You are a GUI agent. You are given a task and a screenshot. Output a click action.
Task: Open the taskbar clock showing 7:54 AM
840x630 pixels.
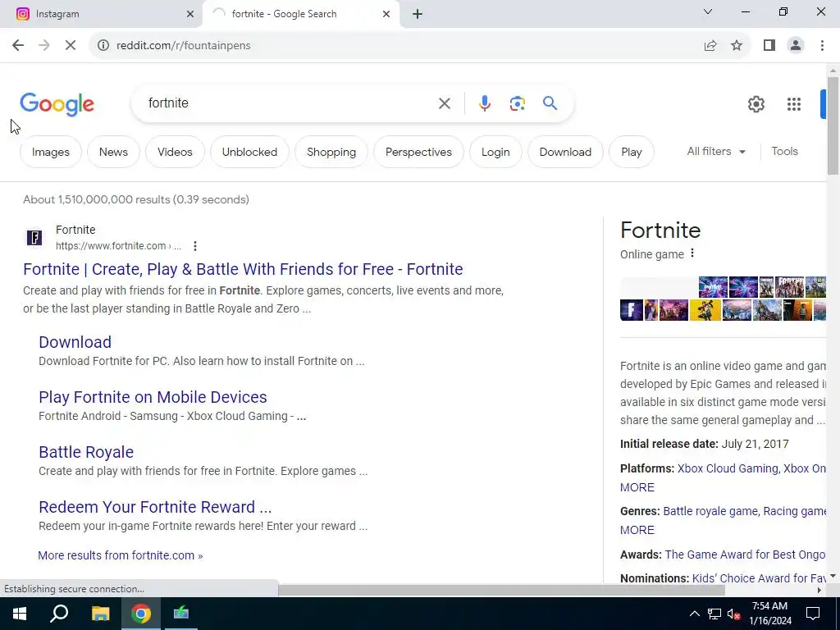tap(769, 614)
